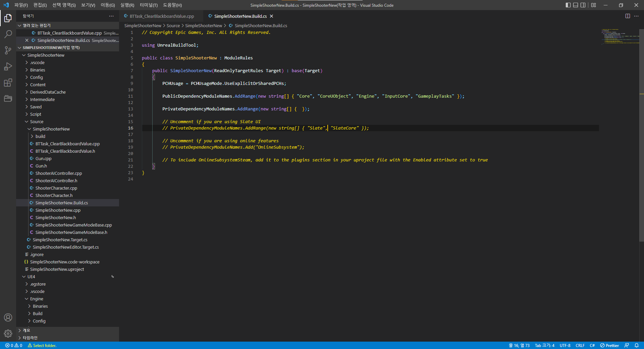
Task: Open the Explorer view in activity bar
Action: click(8, 18)
